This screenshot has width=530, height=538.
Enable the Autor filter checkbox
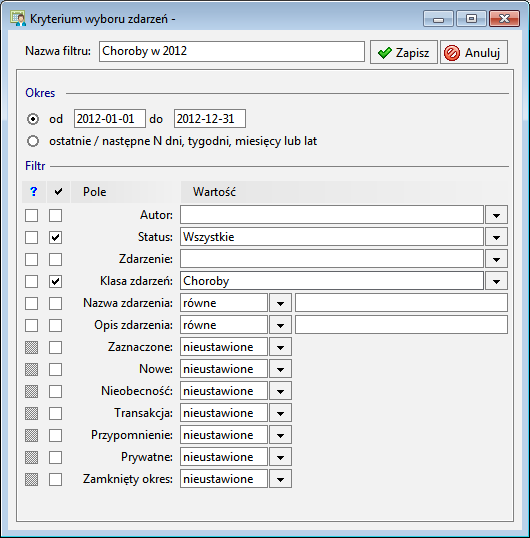[x=56, y=215]
